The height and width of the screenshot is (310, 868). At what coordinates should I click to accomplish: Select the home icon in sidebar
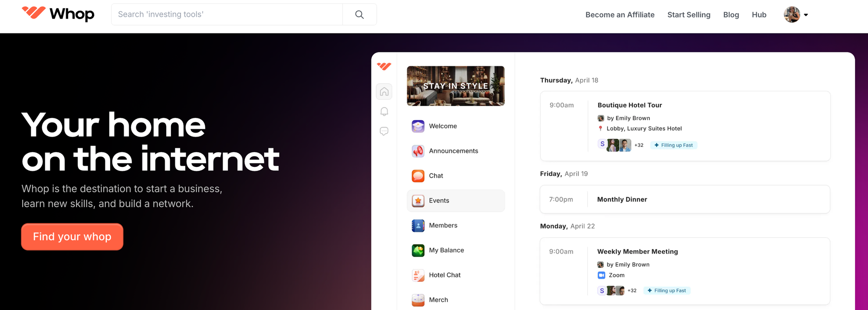point(384,91)
